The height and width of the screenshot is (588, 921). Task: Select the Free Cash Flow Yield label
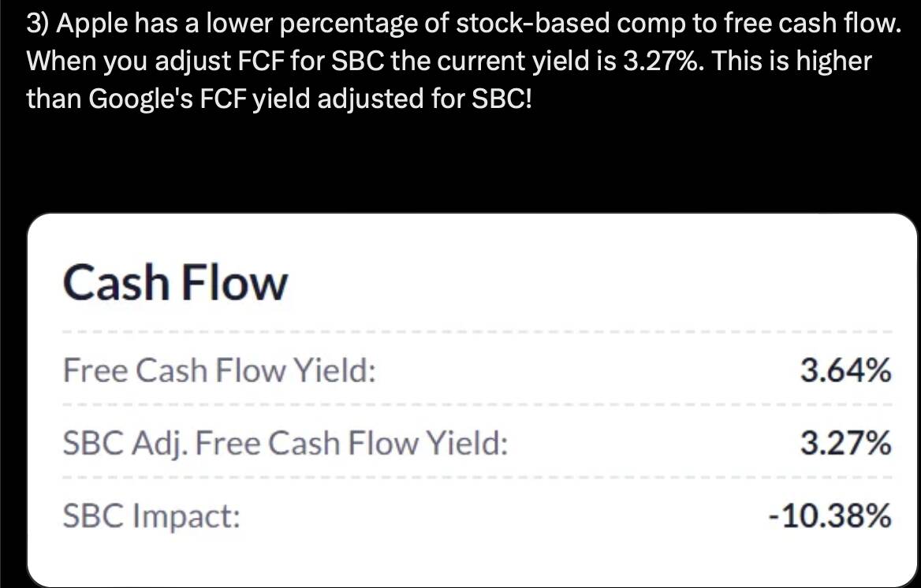(x=219, y=370)
